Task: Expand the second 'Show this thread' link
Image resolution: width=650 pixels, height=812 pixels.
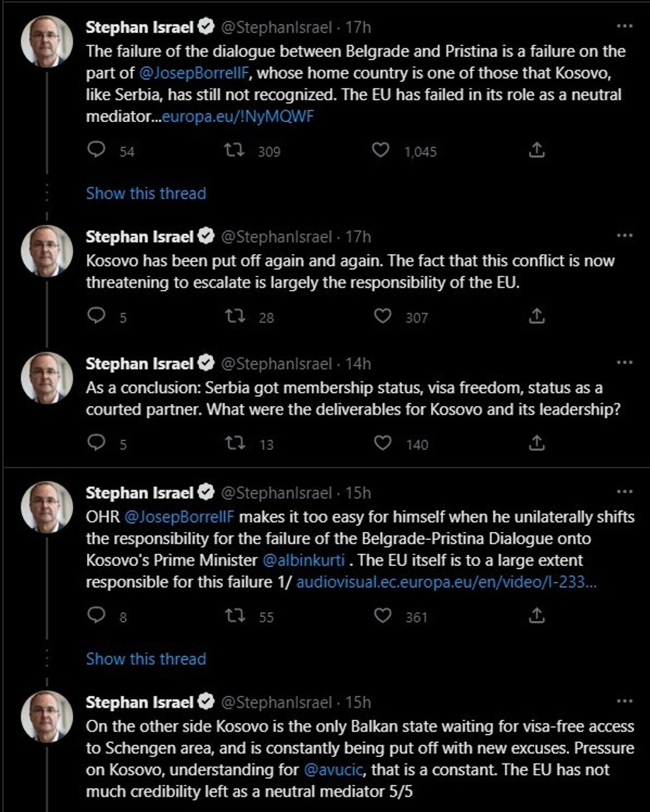Action: (146, 659)
